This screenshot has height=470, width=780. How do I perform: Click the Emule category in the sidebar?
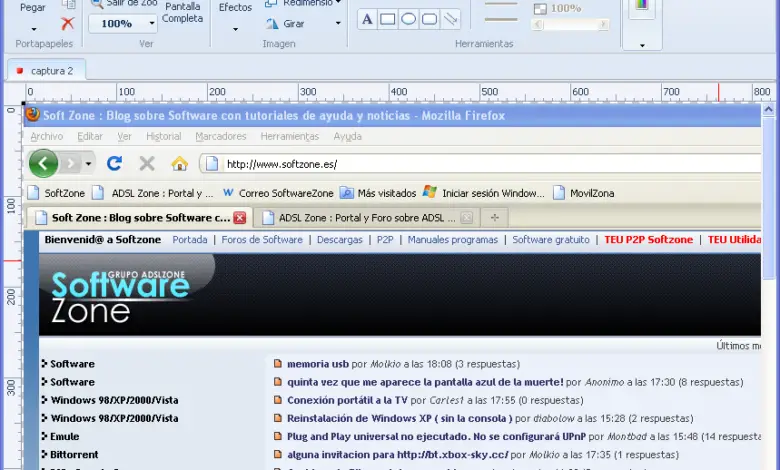pyautogui.click(x=64, y=436)
